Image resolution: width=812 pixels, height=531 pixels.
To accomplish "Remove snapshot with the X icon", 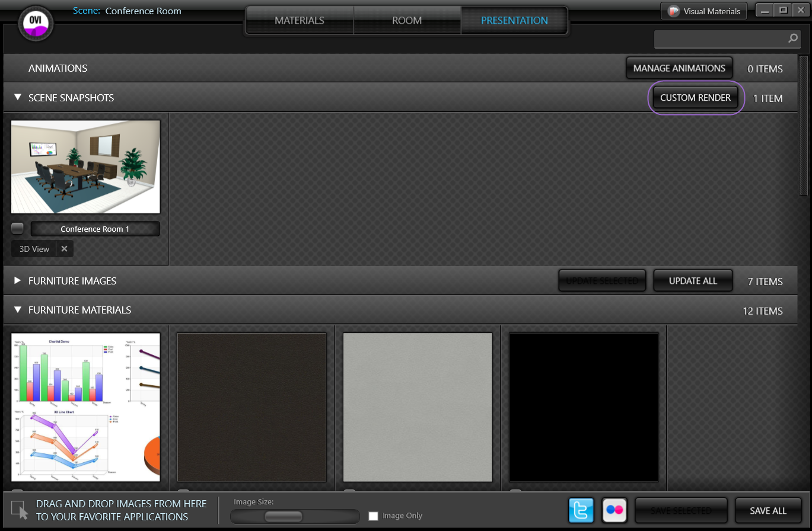I will point(65,249).
